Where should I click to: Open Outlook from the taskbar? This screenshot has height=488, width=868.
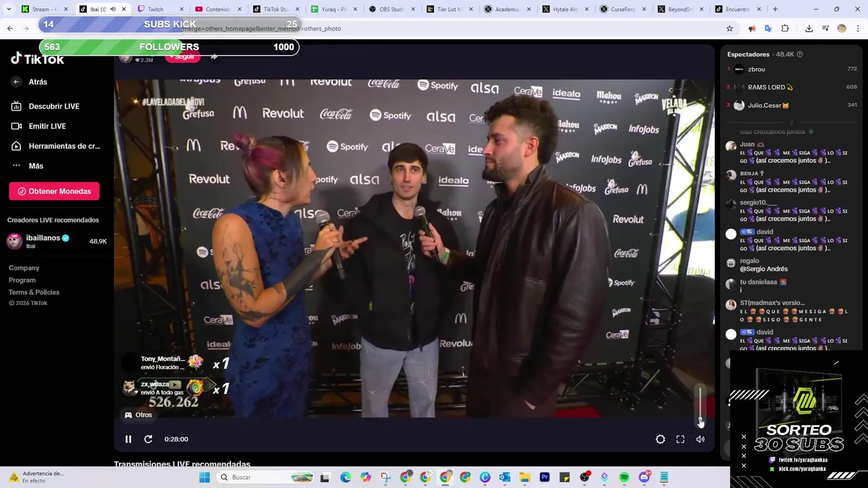[x=505, y=477]
